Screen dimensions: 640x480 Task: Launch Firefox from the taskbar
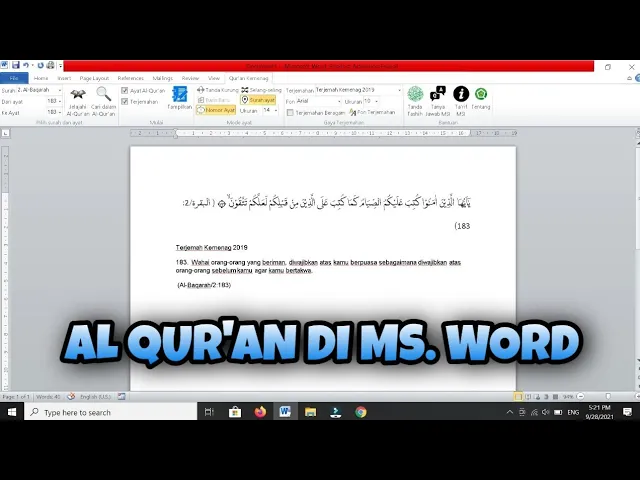pyautogui.click(x=260, y=412)
